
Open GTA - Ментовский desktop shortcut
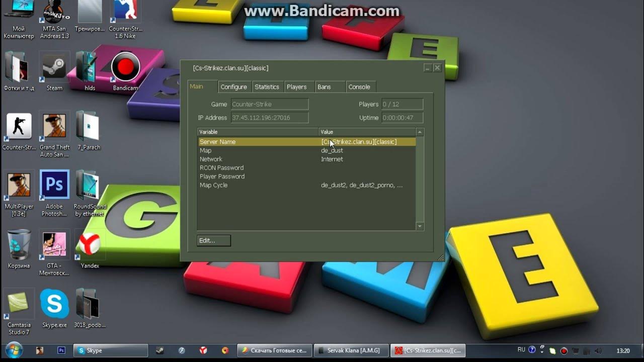coord(54,253)
